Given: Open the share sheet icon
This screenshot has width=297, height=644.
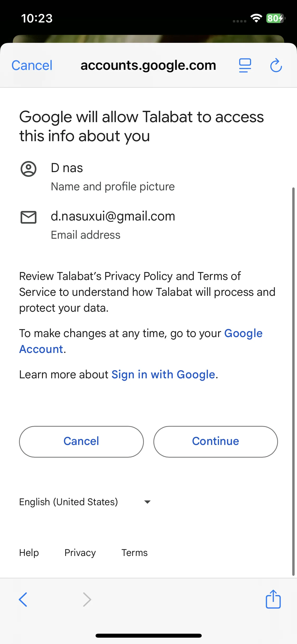Looking at the screenshot, I should 273,599.
